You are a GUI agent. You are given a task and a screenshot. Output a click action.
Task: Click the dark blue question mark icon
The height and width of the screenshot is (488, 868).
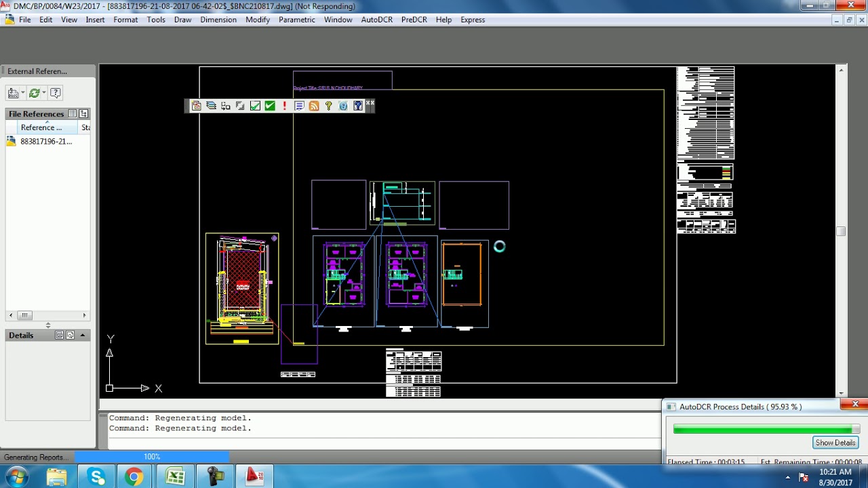(x=358, y=106)
